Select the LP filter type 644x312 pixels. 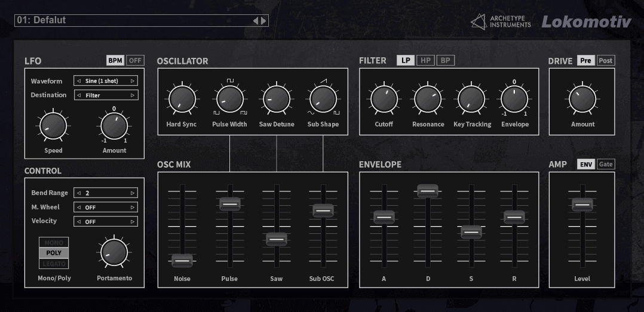(x=406, y=60)
